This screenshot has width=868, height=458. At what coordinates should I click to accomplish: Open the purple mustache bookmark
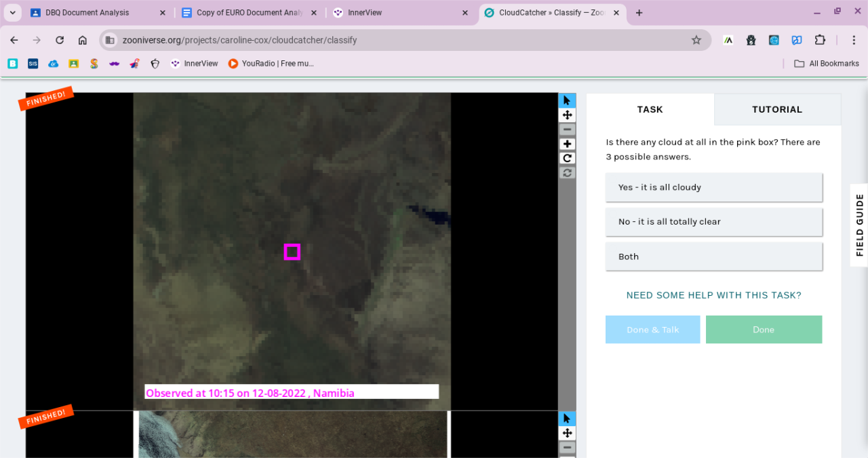click(115, 63)
